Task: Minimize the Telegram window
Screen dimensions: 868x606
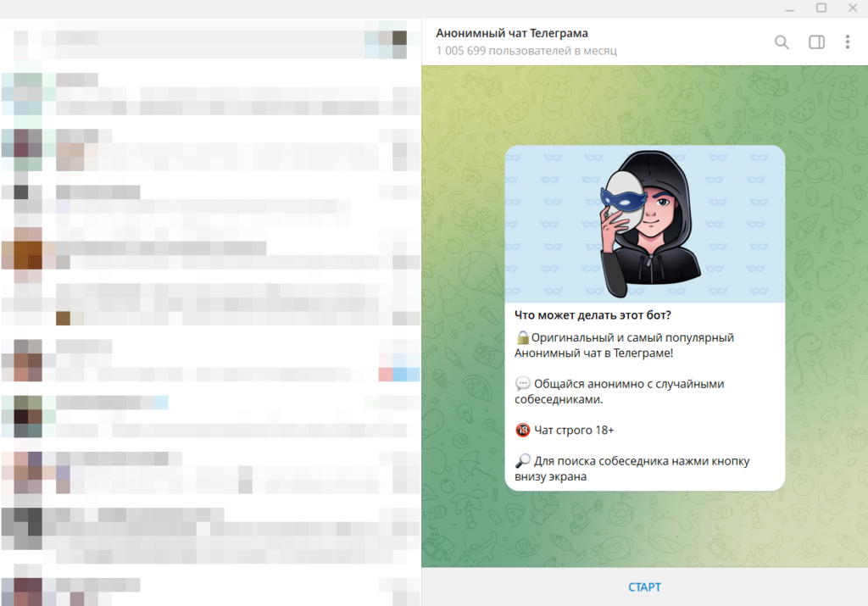Action: point(789,8)
